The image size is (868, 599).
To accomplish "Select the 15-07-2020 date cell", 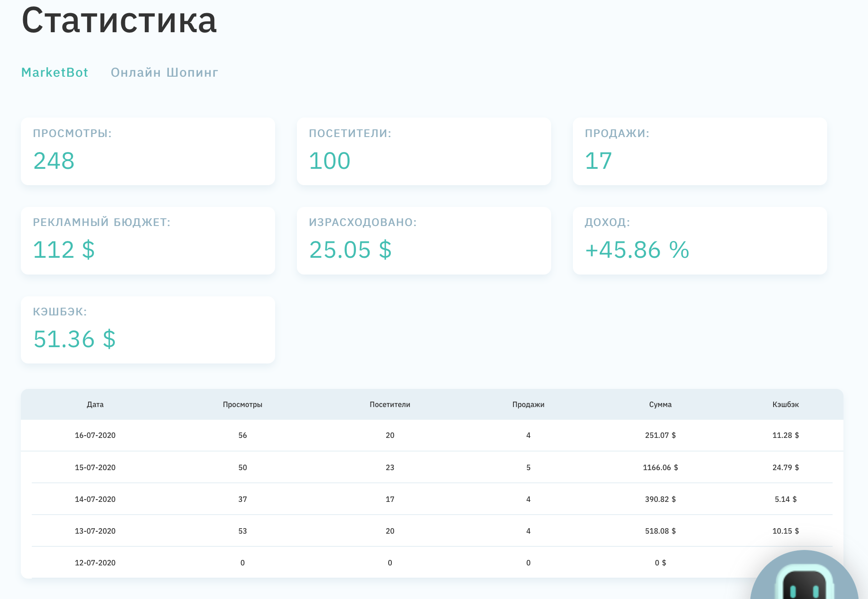I will tap(95, 467).
